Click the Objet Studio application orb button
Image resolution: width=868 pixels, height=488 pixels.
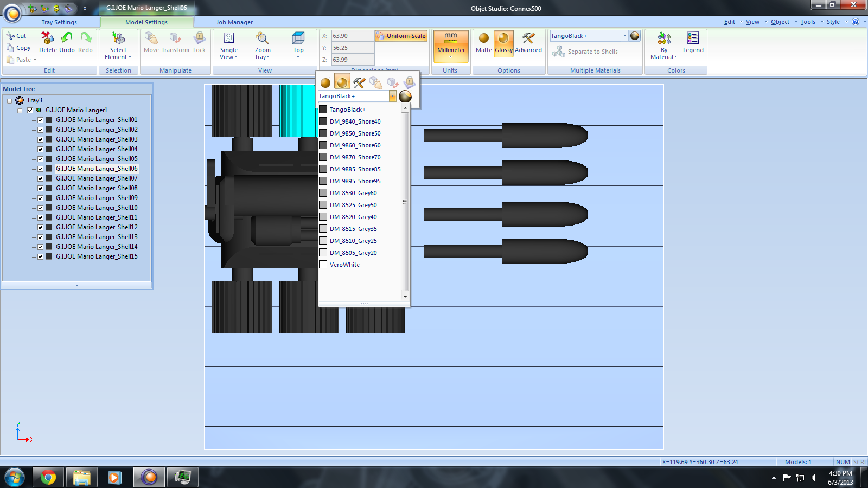(12, 13)
